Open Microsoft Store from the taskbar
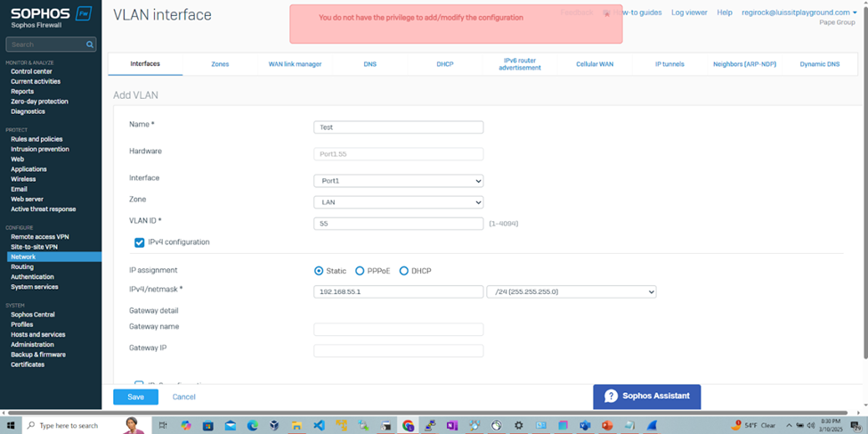This screenshot has width=868, height=434. (208, 425)
